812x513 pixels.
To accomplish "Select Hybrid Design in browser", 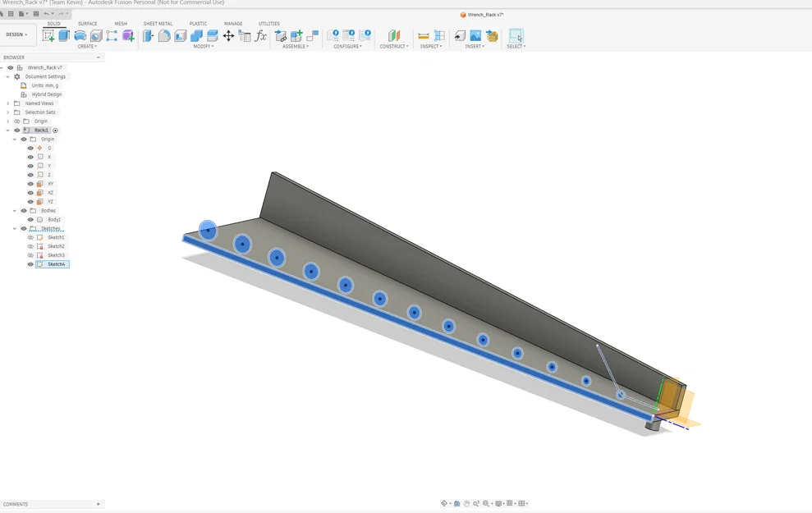I will tap(47, 94).
